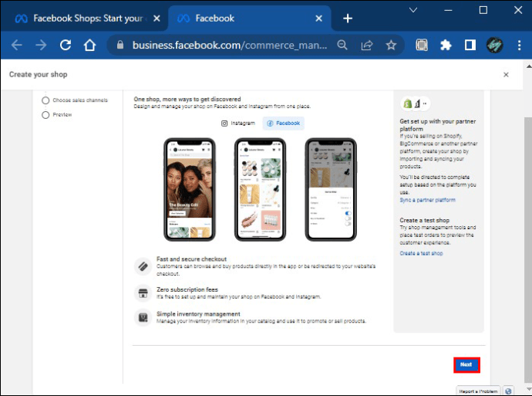View site security lock info

point(120,45)
